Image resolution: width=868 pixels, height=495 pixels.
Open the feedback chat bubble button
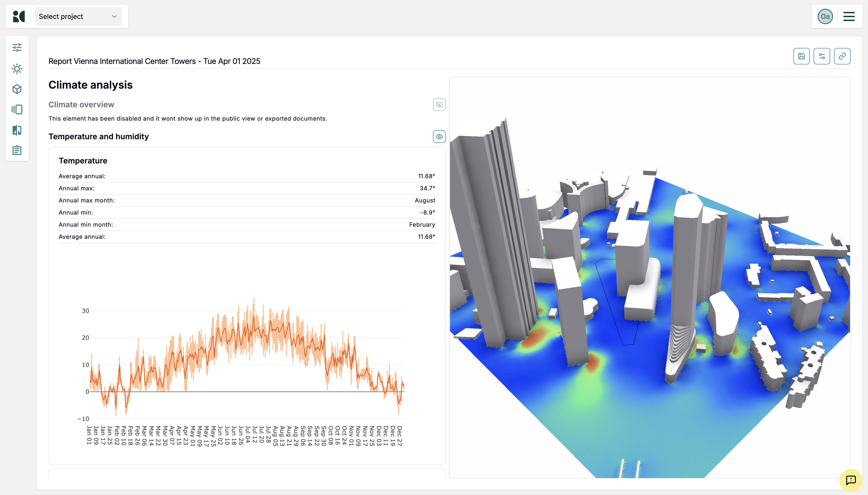tap(851, 480)
